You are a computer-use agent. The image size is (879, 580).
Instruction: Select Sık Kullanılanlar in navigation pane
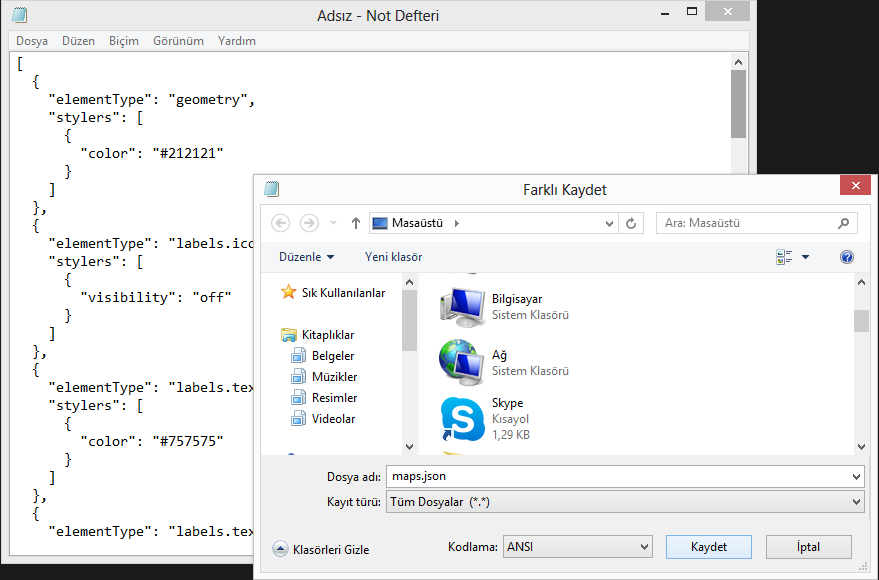(x=343, y=293)
